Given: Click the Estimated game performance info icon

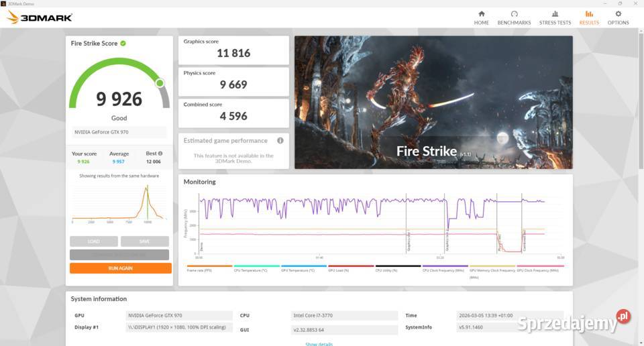Looking at the screenshot, I should pyautogui.click(x=280, y=141).
